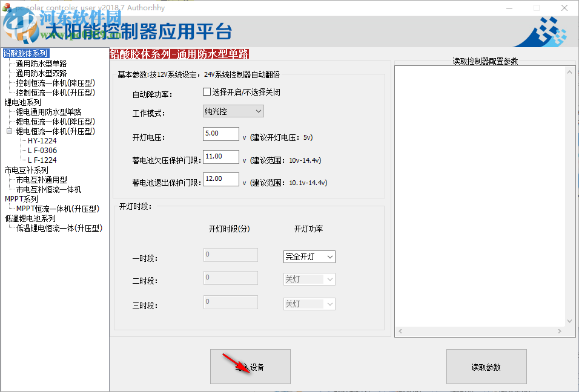Minimize the solar controller window
The image size is (579, 392).
[509, 8]
